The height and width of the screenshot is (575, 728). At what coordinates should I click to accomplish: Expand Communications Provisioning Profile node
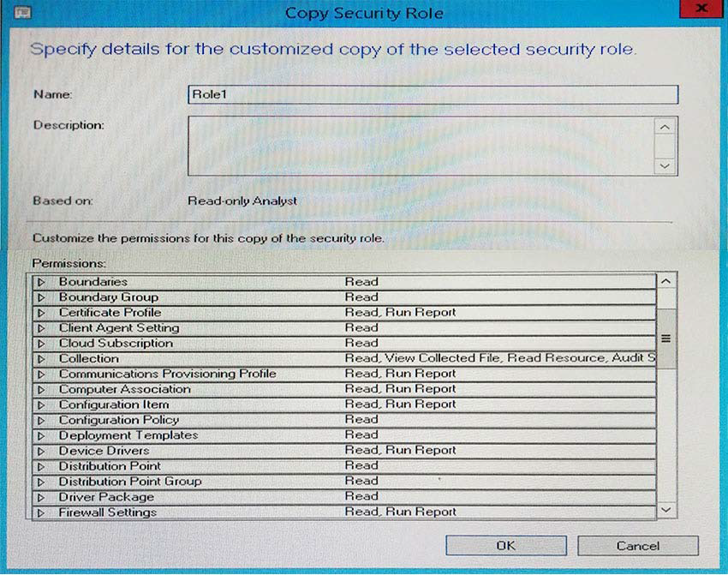[x=41, y=374]
